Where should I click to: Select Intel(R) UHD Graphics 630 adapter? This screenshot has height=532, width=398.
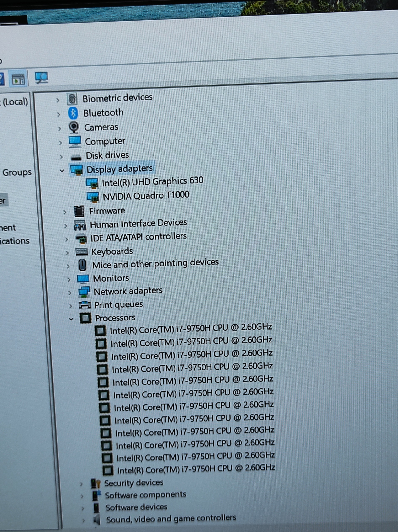click(x=153, y=182)
